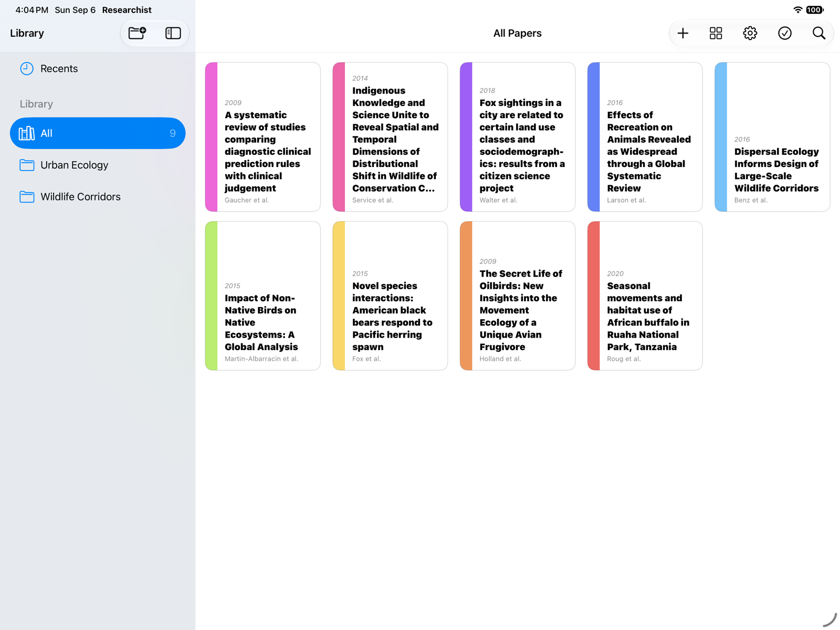Tap the Wi-Fi status icon
This screenshot has height=630, width=840.
click(x=797, y=10)
